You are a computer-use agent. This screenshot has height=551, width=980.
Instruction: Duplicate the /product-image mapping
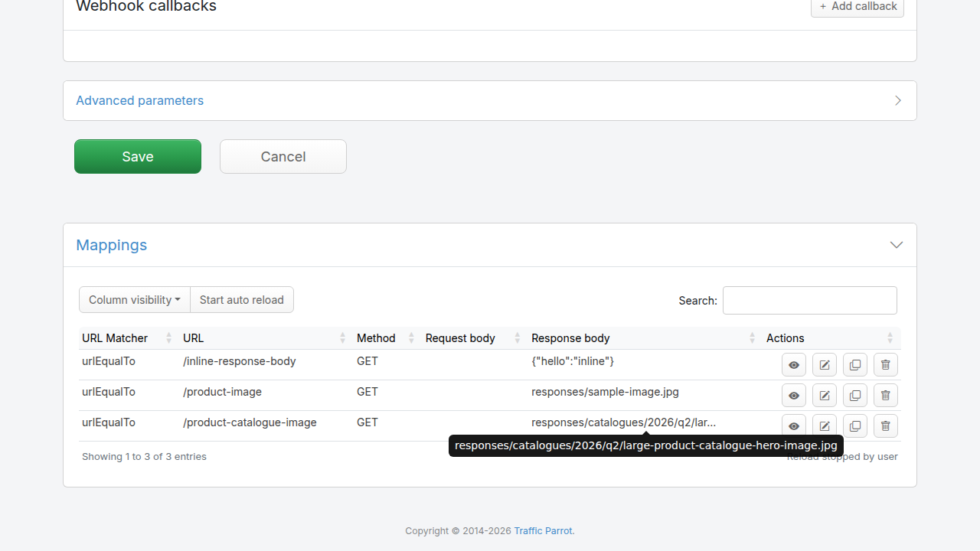(855, 396)
